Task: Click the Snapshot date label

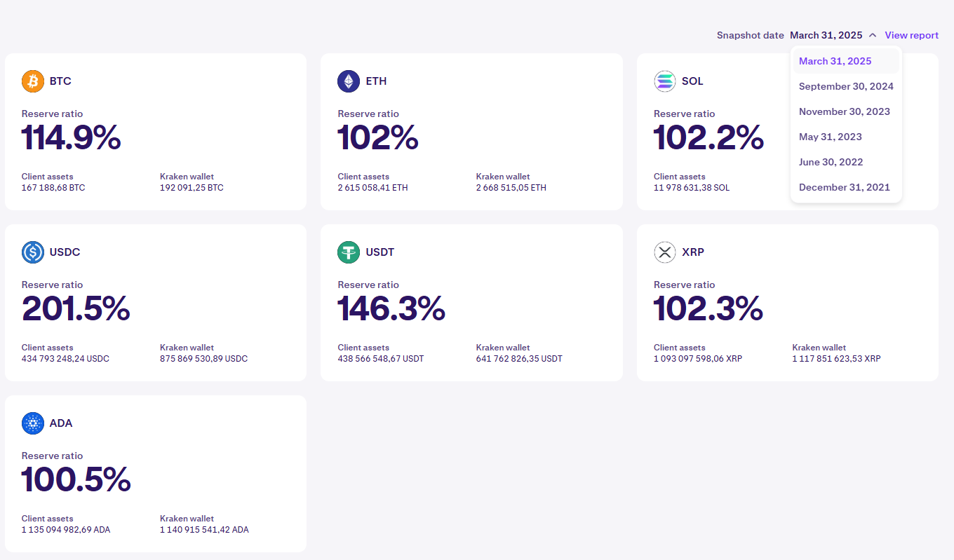Action: [751, 35]
